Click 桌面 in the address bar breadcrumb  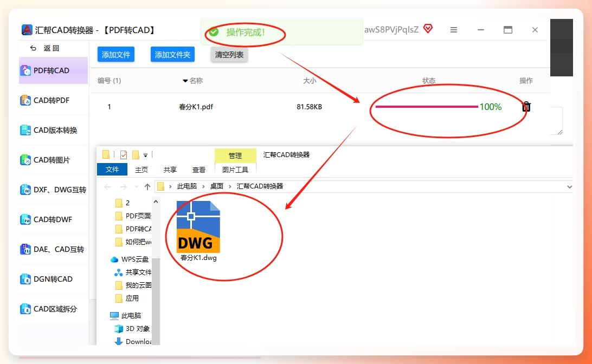pos(217,186)
